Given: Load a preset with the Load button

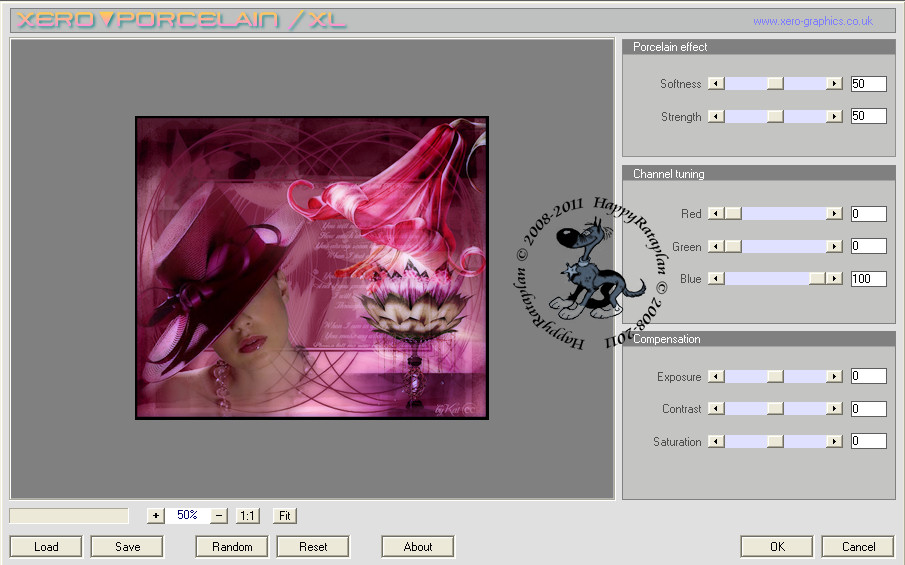Looking at the screenshot, I should pyautogui.click(x=46, y=547).
